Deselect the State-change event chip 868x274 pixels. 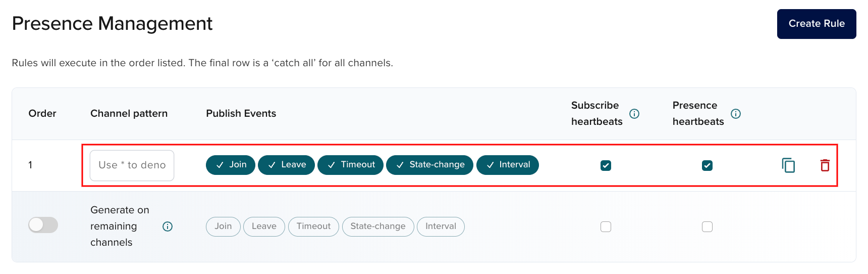[x=429, y=165]
